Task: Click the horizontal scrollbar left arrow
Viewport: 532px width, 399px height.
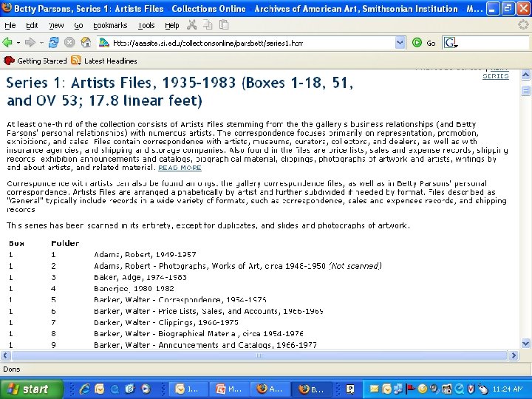Action: coord(5,355)
